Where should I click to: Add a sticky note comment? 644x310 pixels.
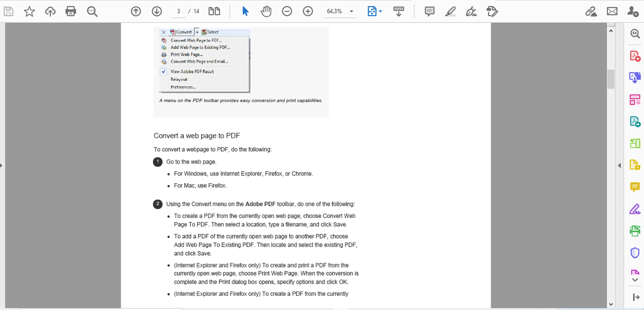pos(429,11)
